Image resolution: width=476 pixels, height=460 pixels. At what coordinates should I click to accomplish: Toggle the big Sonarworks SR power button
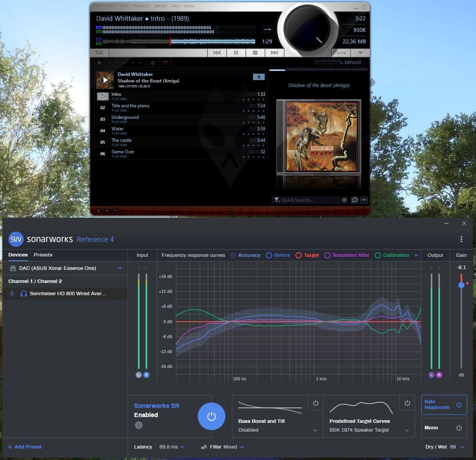click(211, 416)
